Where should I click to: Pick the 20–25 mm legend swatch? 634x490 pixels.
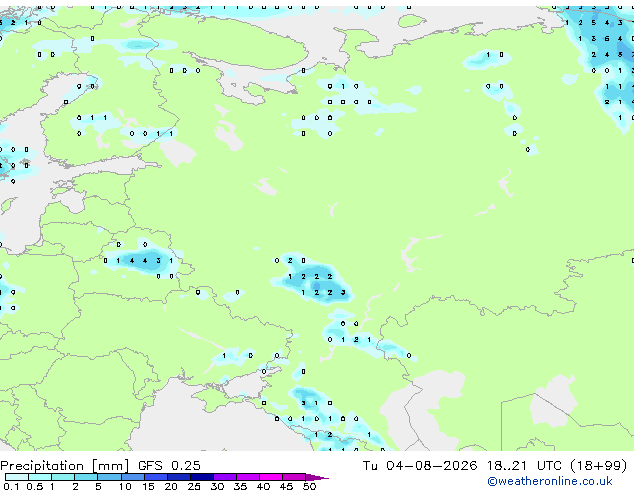tap(179, 477)
